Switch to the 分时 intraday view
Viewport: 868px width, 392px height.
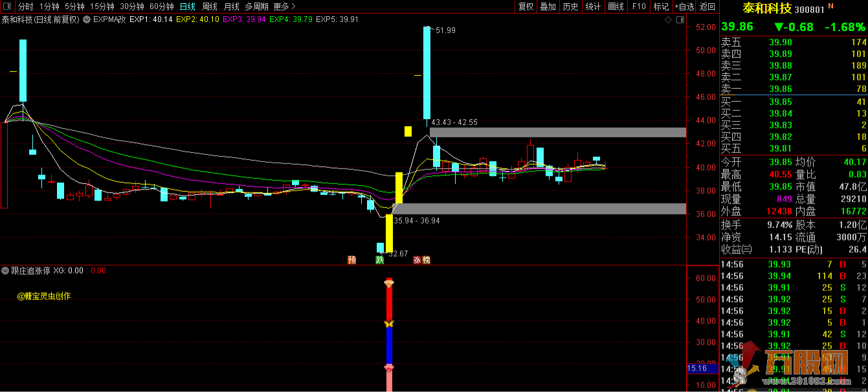point(25,6)
